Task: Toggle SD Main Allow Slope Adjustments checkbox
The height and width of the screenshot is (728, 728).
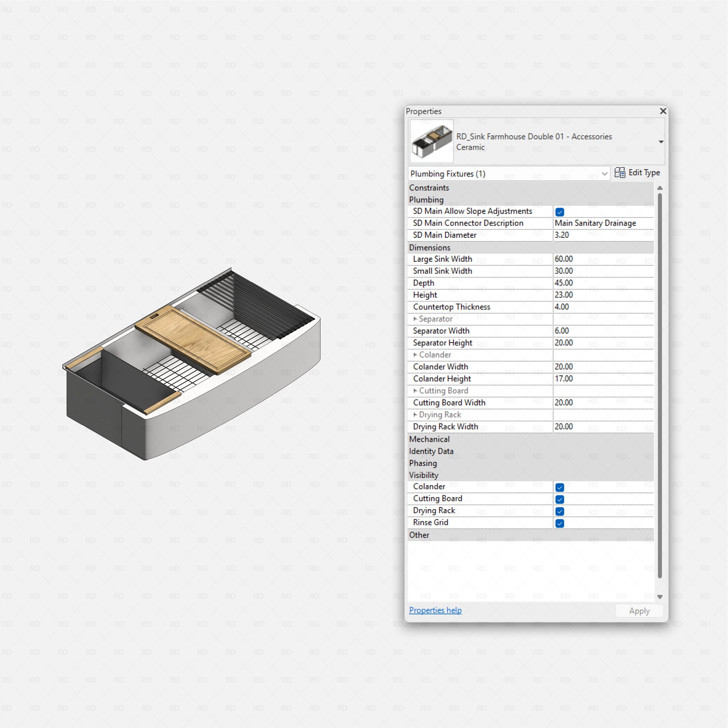Action: click(x=560, y=212)
